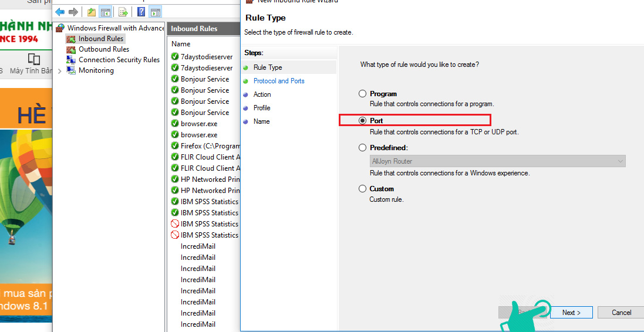Click the Name column header in the rules list
The image size is (644, 332).
click(x=181, y=44)
